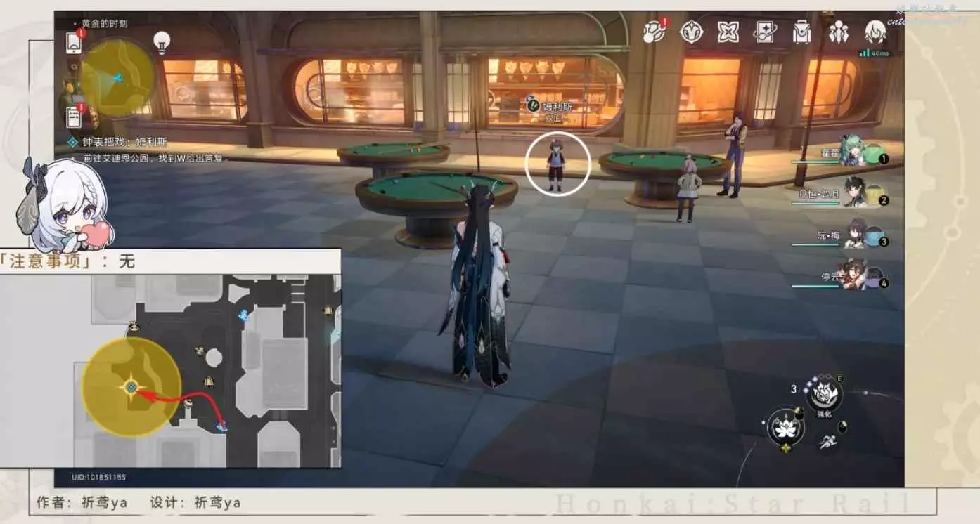
Task: Open the compass-shaped guide icon
Action: click(691, 32)
